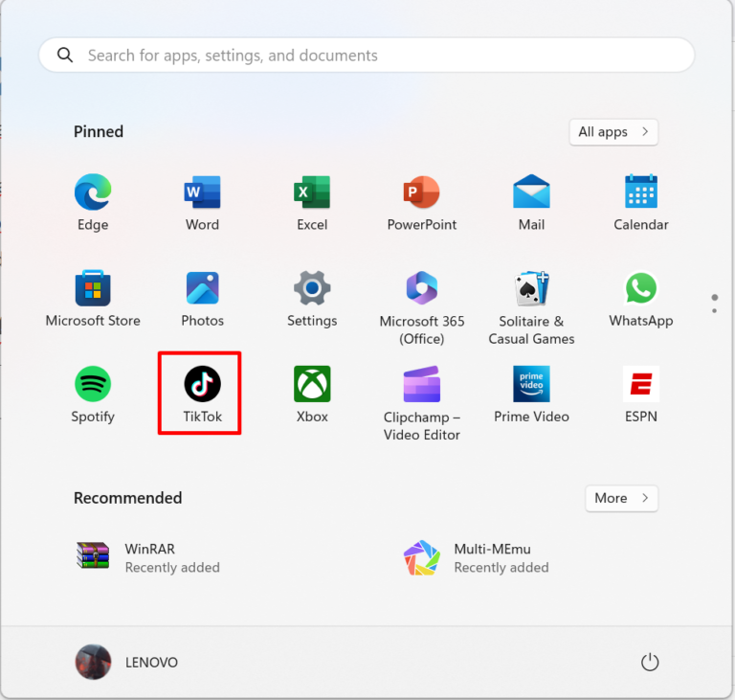
Task: Open WhatsApp
Action: pyautogui.click(x=641, y=299)
